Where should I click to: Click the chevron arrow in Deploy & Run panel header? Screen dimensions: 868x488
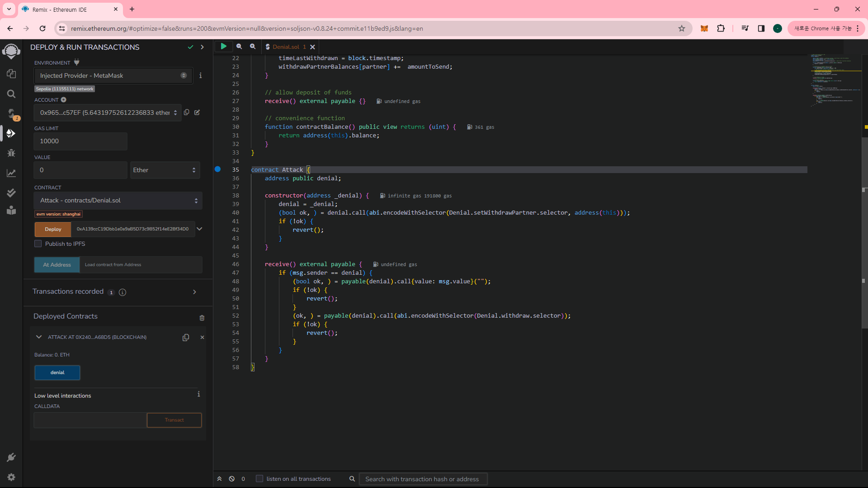202,47
